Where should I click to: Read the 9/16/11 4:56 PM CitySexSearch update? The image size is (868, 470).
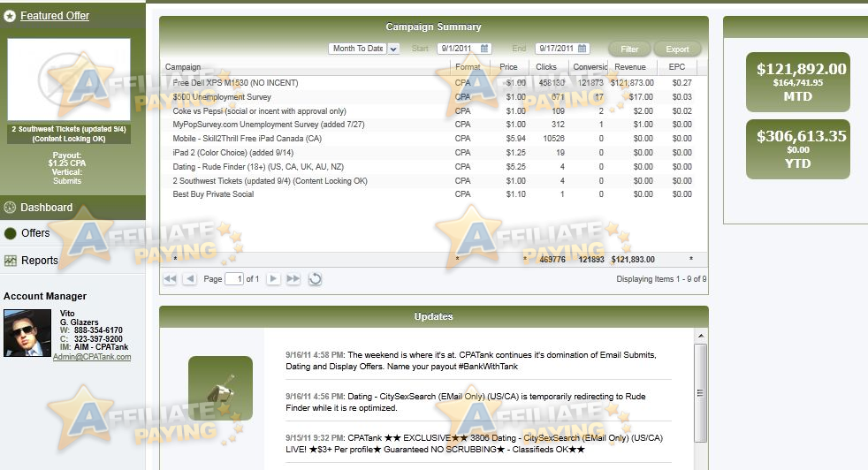pyautogui.click(x=466, y=403)
